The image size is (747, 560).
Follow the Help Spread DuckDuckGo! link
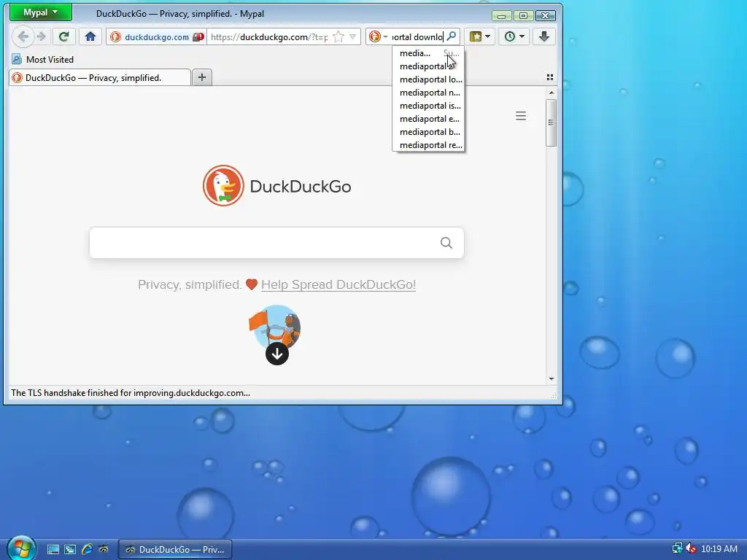pyautogui.click(x=338, y=284)
